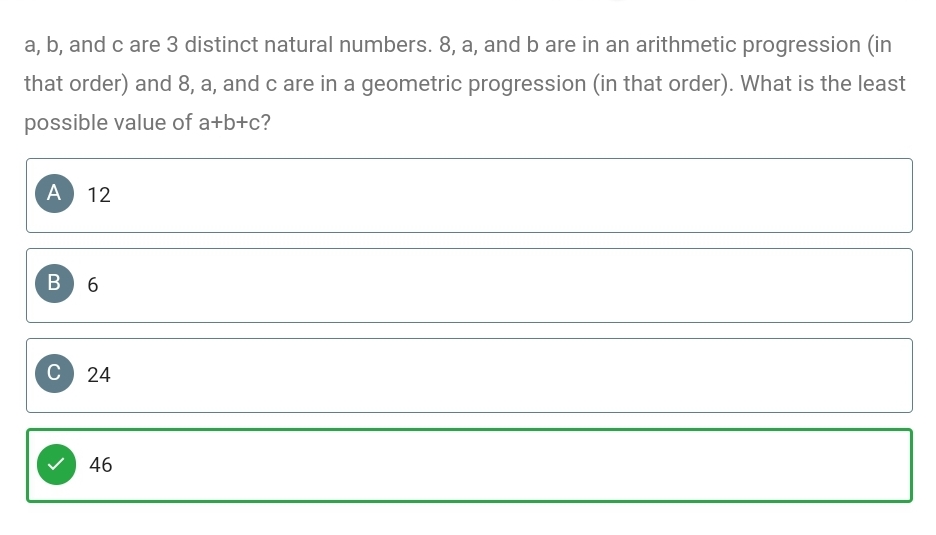Click the circular B badge icon
Image resolution: width=936 pixels, height=535 pixels.
(x=54, y=283)
